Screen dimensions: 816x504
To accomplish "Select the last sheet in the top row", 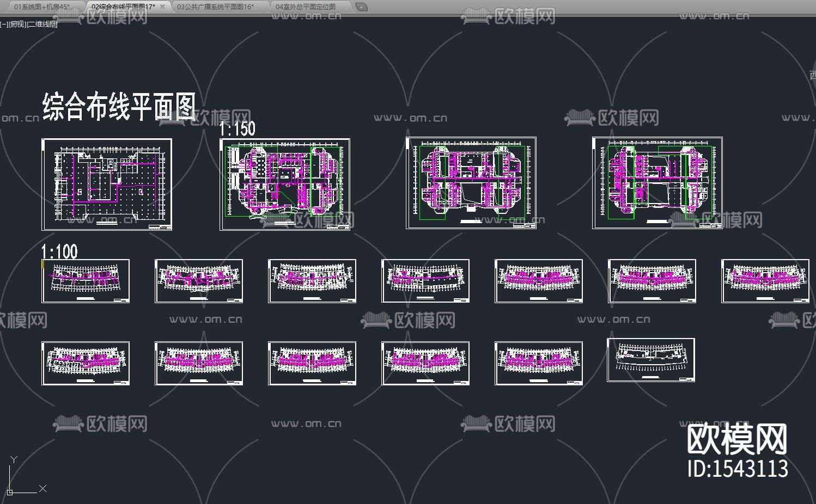I will pos(657,183).
